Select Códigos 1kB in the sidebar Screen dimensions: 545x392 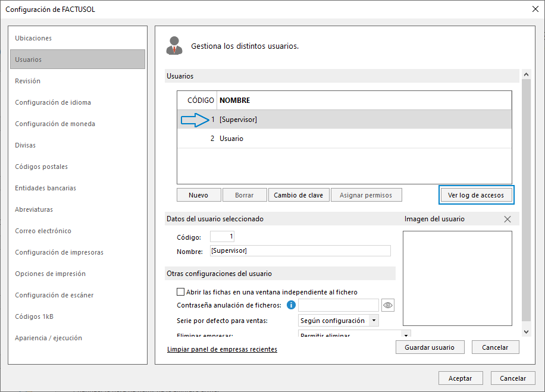pyautogui.click(x=77, y=316)
